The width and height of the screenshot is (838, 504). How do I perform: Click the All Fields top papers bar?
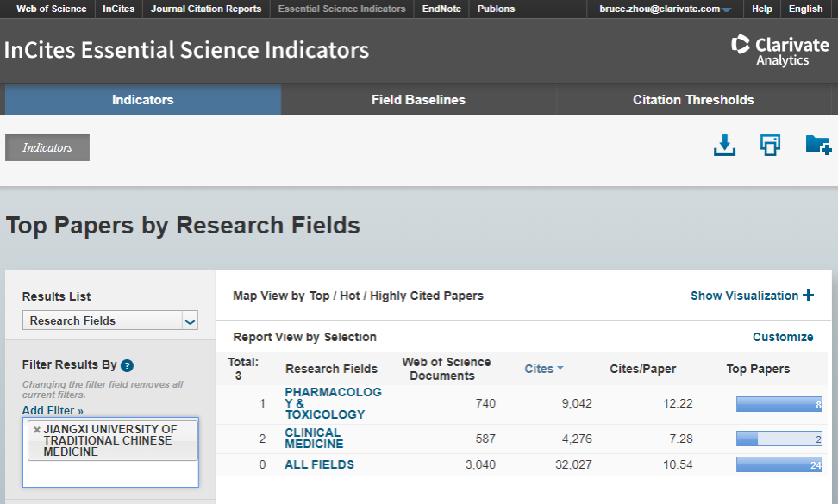pyautogui.click(x=779, y=465)
